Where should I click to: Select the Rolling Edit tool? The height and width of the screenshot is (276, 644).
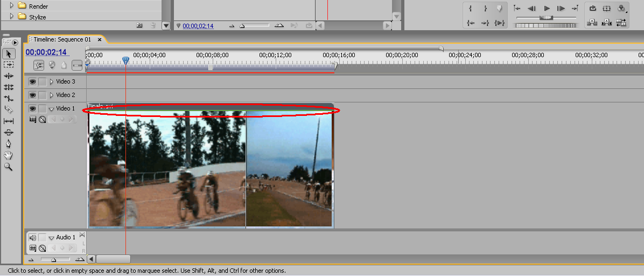pyautogui.click(x=8, y=87)
